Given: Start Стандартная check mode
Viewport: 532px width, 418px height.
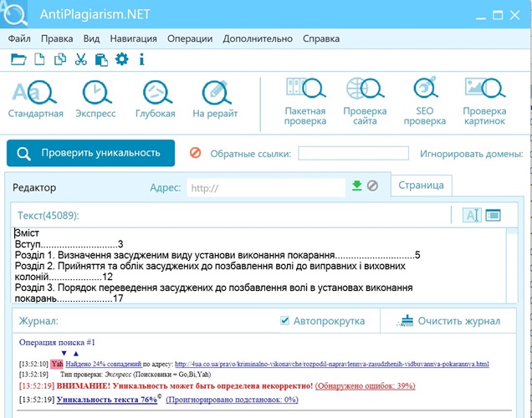Looking at the screenshot, I should coord(35,99).
